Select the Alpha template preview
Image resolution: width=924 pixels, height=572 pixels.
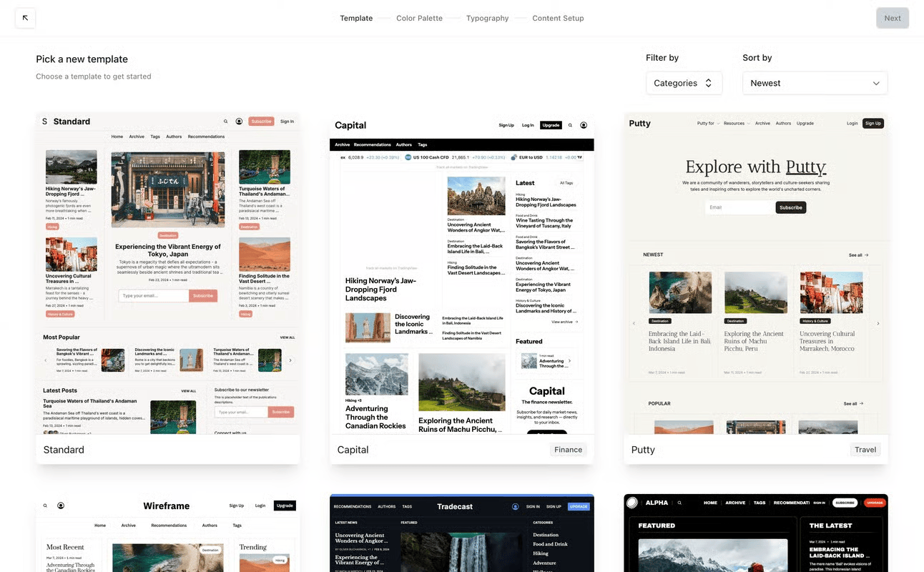click(x=756, y=533)
